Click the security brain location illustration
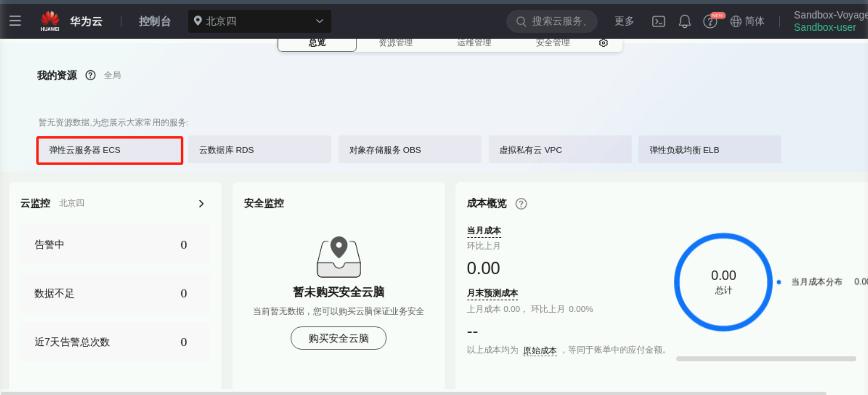Image resolution: width=868 pixels, height=395 pixels. [339, 257]
